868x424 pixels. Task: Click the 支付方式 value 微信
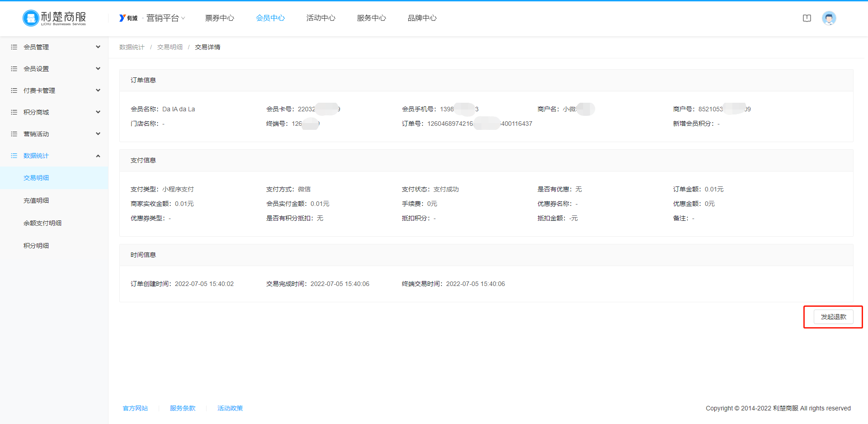tap(304, 189)
